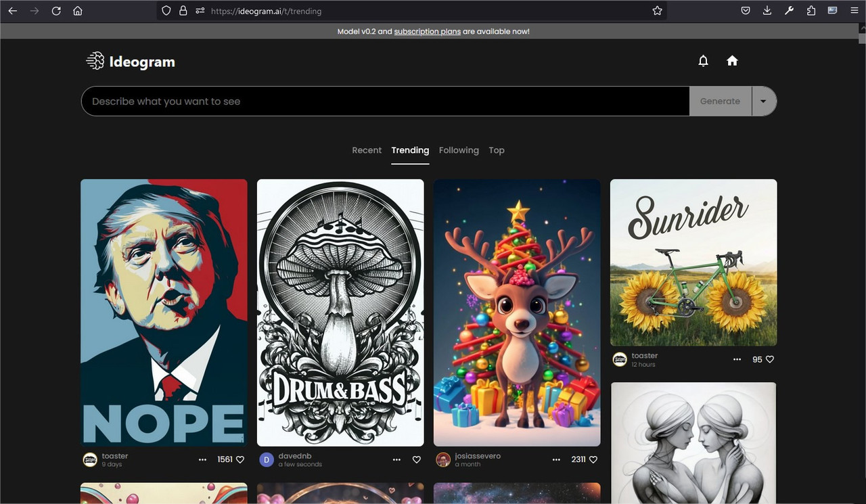Open the Sunrider sunflower bicycle image
The height and width of the screenshot is (504, 866).
click(693, 262)
